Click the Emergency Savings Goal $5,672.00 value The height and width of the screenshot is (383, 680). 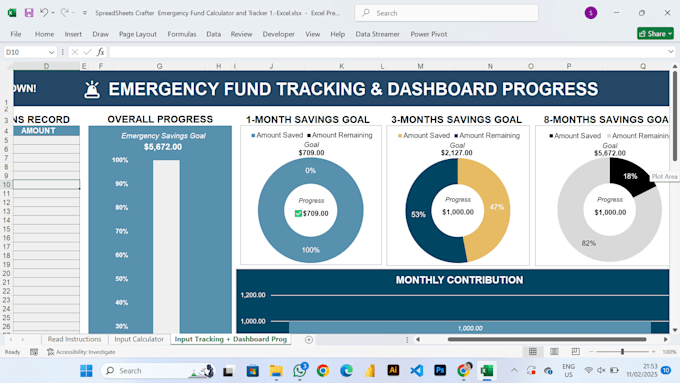(x=163, y=147)
